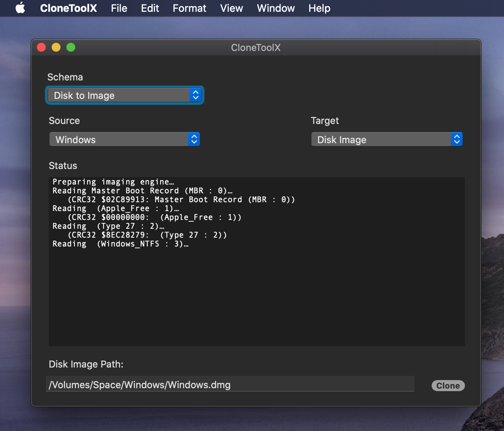The image size is (504, 431).
Task: Open the View menu
Action: pyautogui.click(x=231, y=8)
